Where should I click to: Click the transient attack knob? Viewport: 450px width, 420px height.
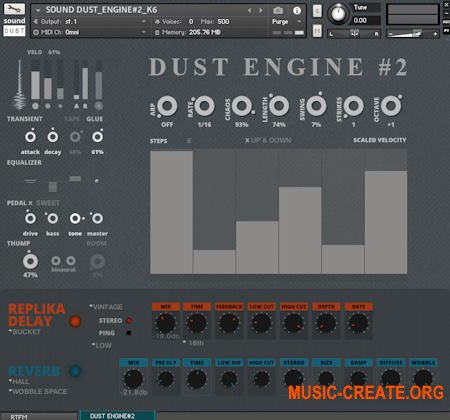30,137
